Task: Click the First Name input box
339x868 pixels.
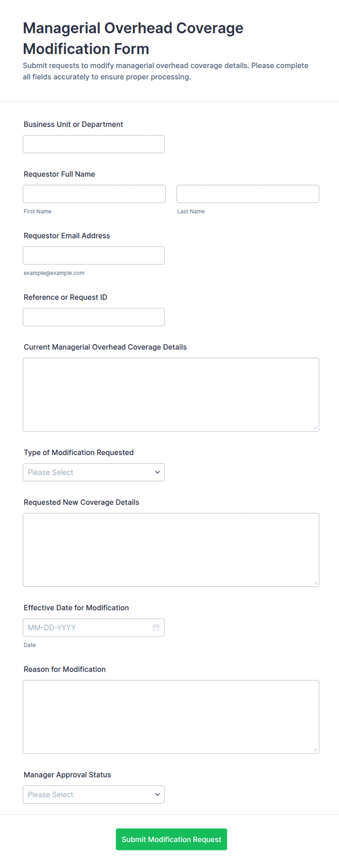Action: tap(94, 194)
